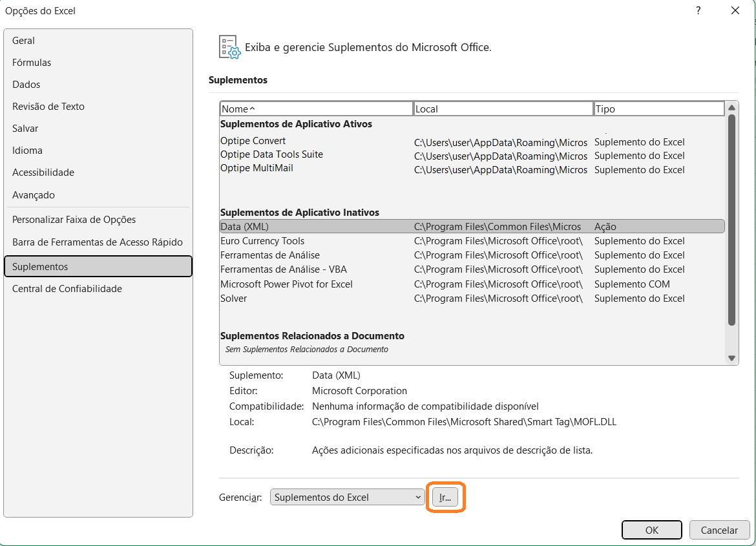The height and width of the screenshot is (546, 756).
Task: Open the Gerenciar dropdown
Action: [x=347, y=497]
